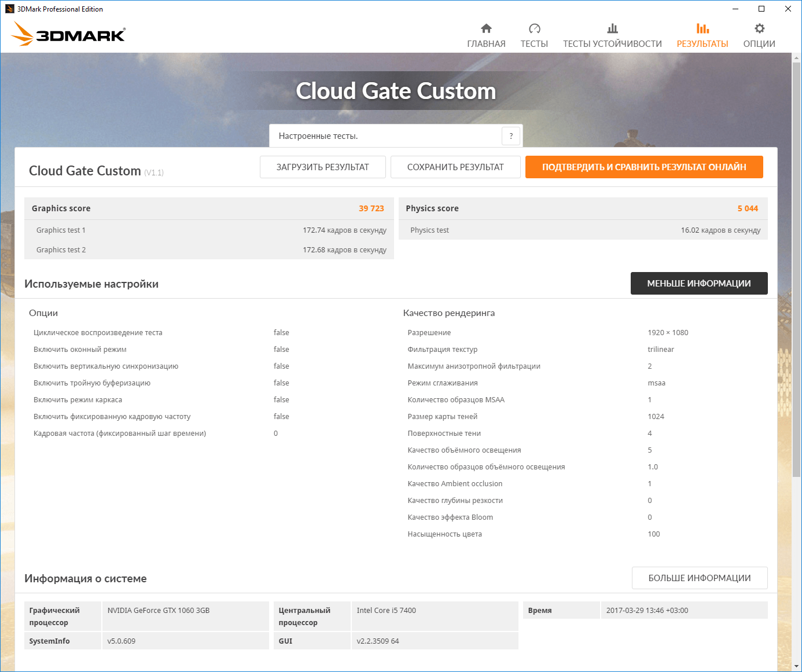Image resolution: width=802 pixels, height=672 pixels.
Task: Expand system info with БОЛЬШЕ ИНФОРМАЦИИ
Action: [x=700, y=578]
